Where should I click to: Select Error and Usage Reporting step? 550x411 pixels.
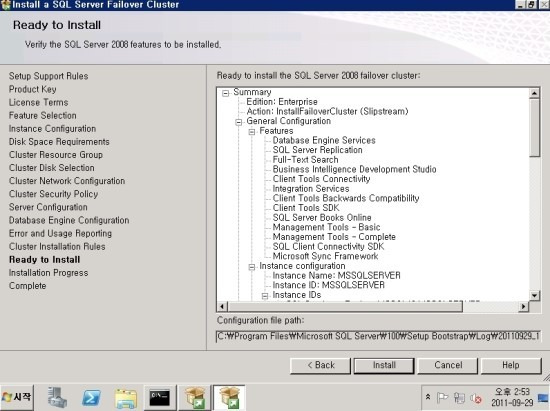pos(60,233)
